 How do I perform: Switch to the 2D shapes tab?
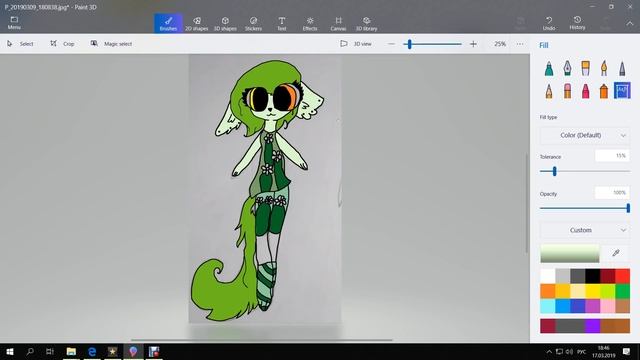coord(197,23)
